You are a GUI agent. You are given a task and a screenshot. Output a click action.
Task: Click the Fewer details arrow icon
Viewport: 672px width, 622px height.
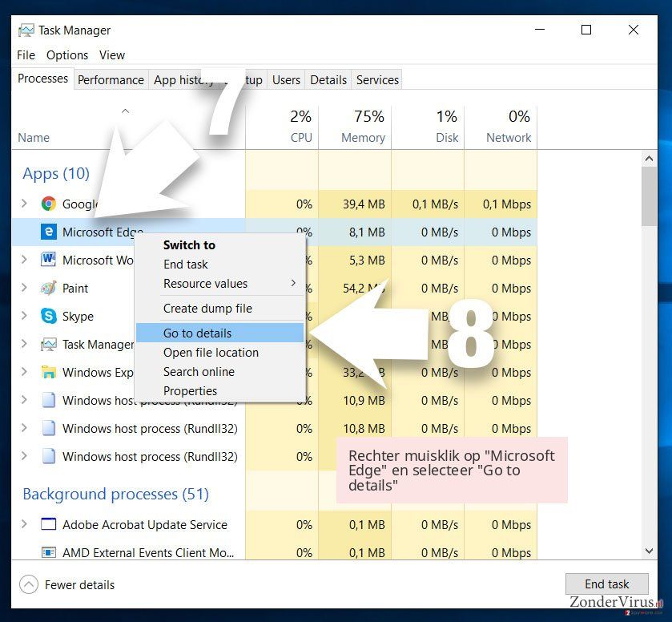[29, 584]
